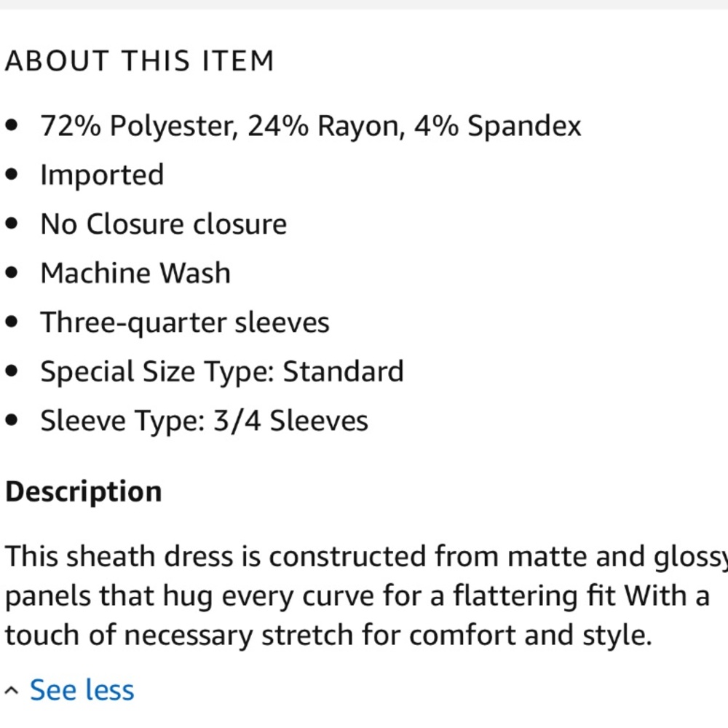Click the "Imported" bullet text

point(102,175)
